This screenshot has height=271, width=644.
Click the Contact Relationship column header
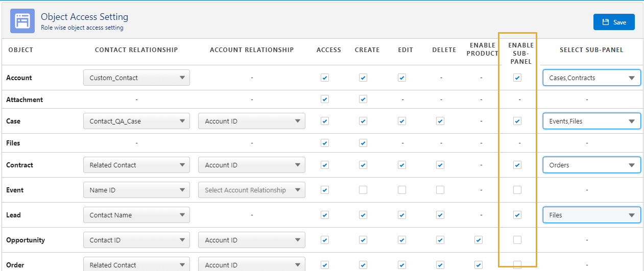(x=136, y=50)
